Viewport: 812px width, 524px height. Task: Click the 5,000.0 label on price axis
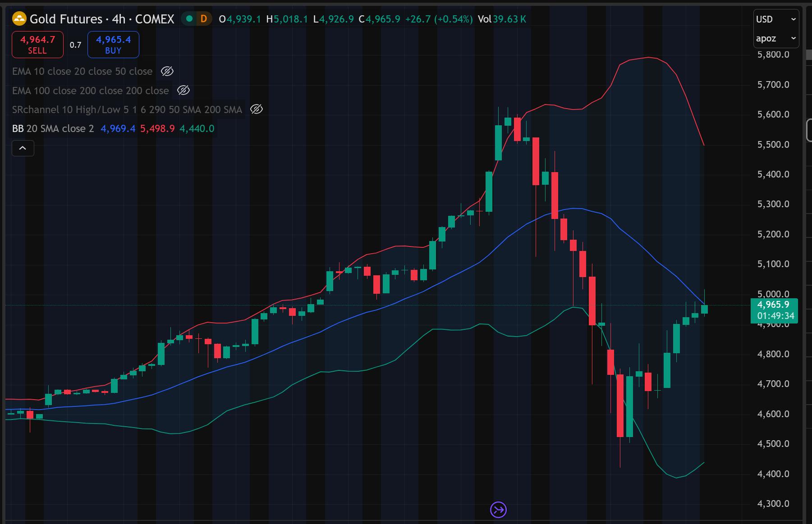click(x=773, y=294)
